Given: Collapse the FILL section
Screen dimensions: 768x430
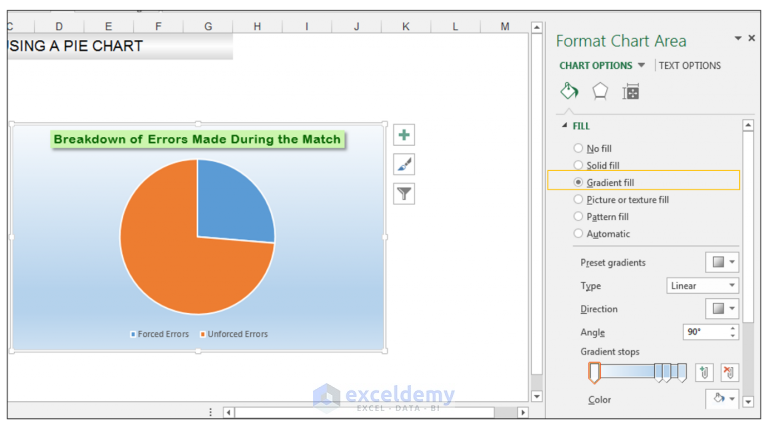Looking at the screenshot, I should [565, 125].
